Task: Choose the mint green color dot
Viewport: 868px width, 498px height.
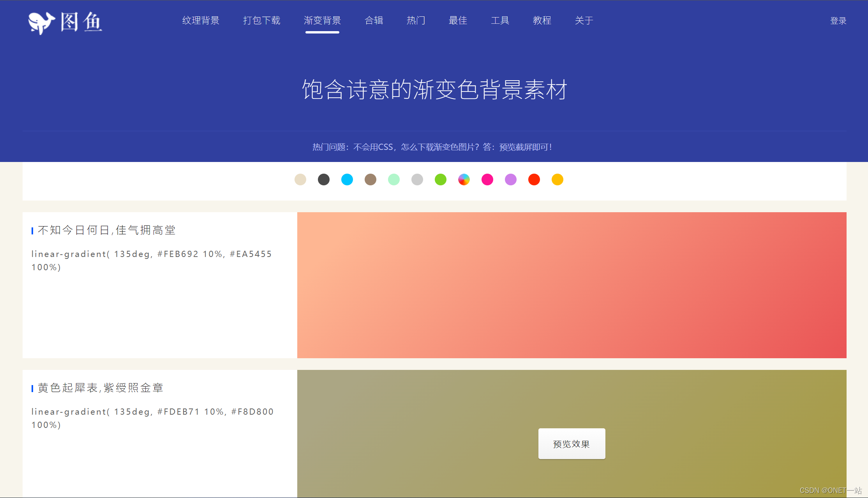Action: (x=394, y=179)
